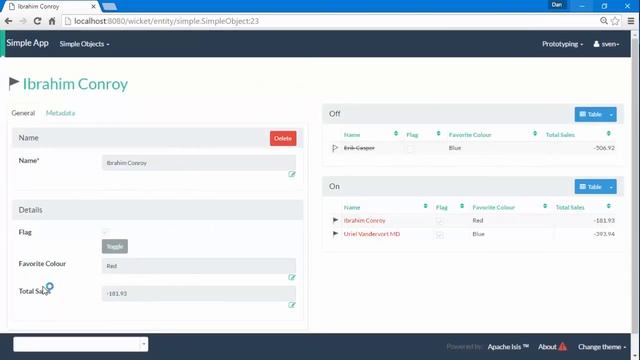Screen dimensions: 640x360
Task: Sort Off table by Favorite Colour arrows
Action: 535,134
